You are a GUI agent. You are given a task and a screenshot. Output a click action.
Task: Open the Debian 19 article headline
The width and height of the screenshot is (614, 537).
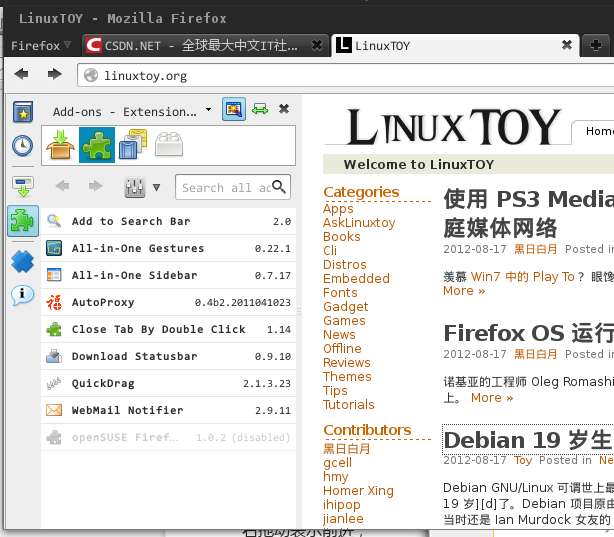coord(528,440)
